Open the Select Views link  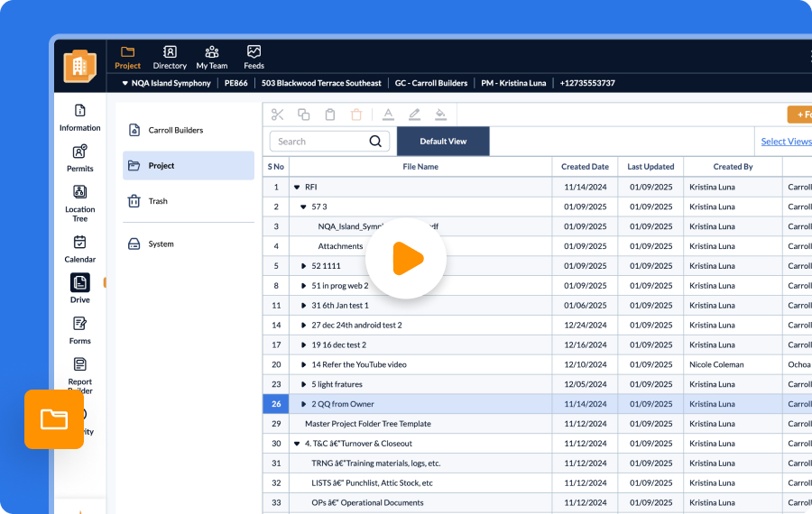[786, 142]
